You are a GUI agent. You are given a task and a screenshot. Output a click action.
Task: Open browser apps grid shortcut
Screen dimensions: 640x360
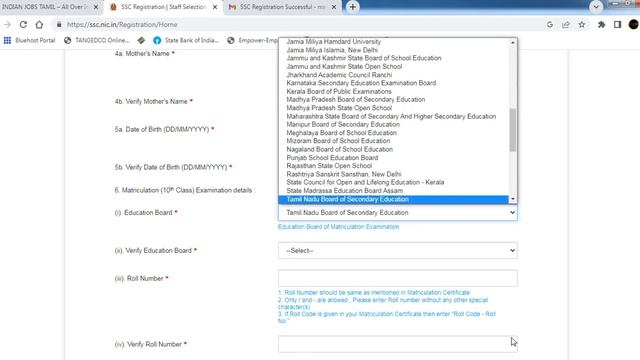pos(7,40)
